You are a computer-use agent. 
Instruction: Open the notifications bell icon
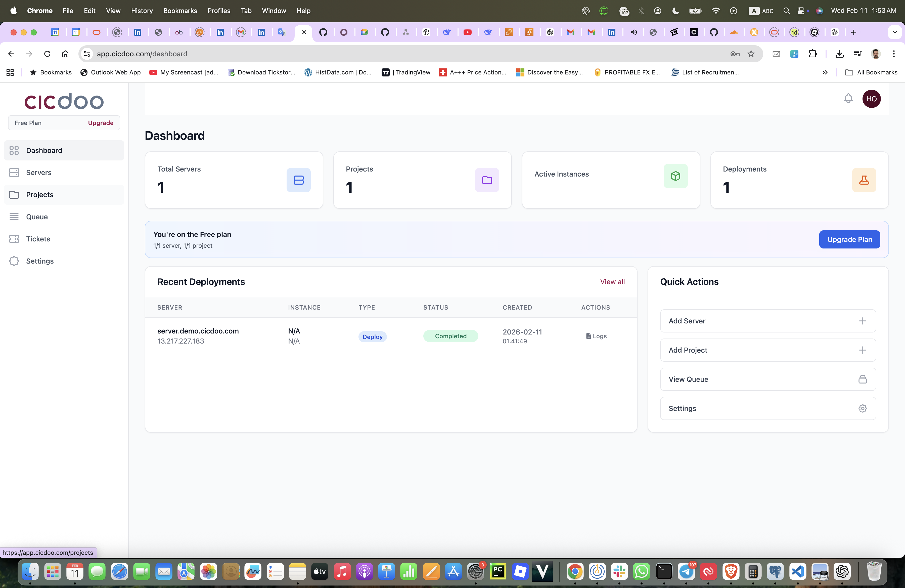(848, 99)
